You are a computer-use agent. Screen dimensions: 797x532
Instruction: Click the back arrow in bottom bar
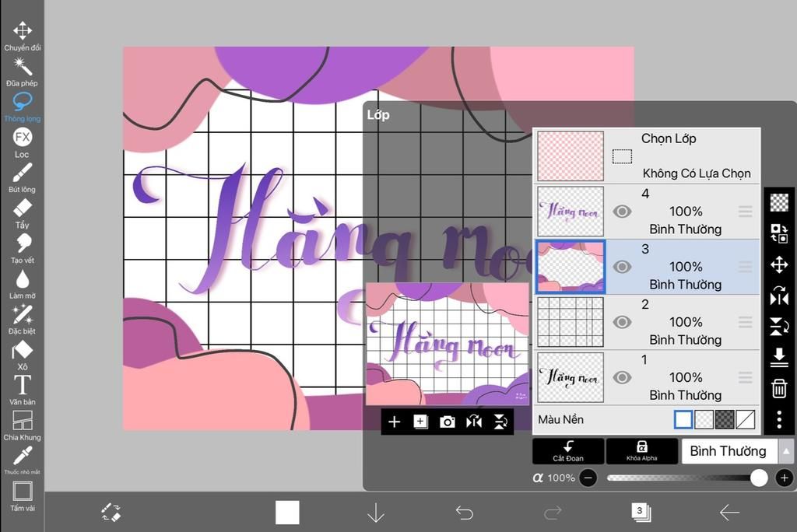click(729, 513)
